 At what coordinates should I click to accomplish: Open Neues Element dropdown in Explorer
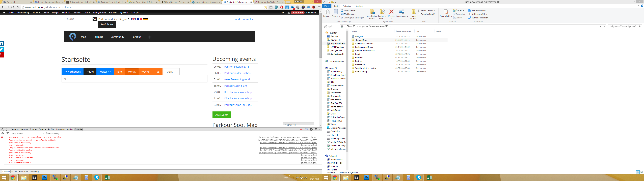(426, 11)
